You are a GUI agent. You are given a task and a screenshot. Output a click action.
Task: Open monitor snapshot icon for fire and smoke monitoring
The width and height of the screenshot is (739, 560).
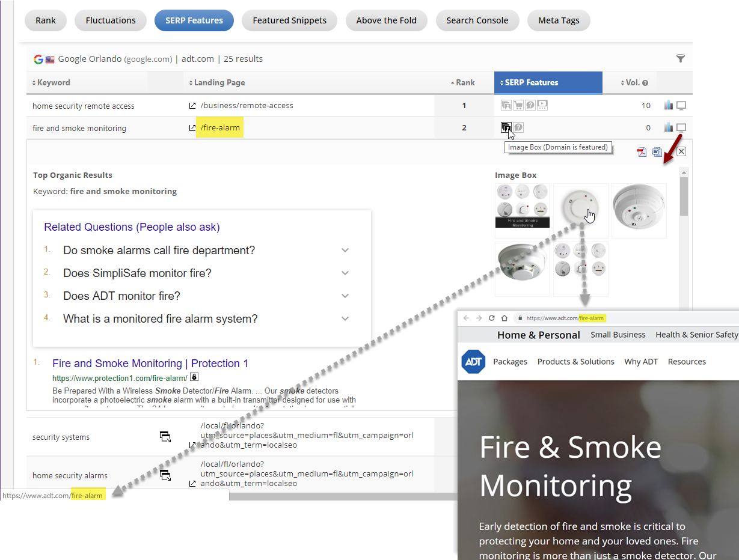click(681, 127)
